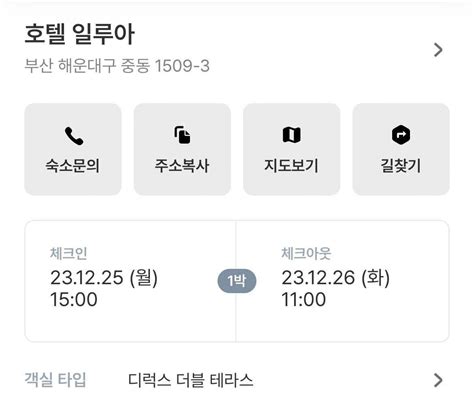Tap the phone icon for 숙소문의

[x=74, y=136]
